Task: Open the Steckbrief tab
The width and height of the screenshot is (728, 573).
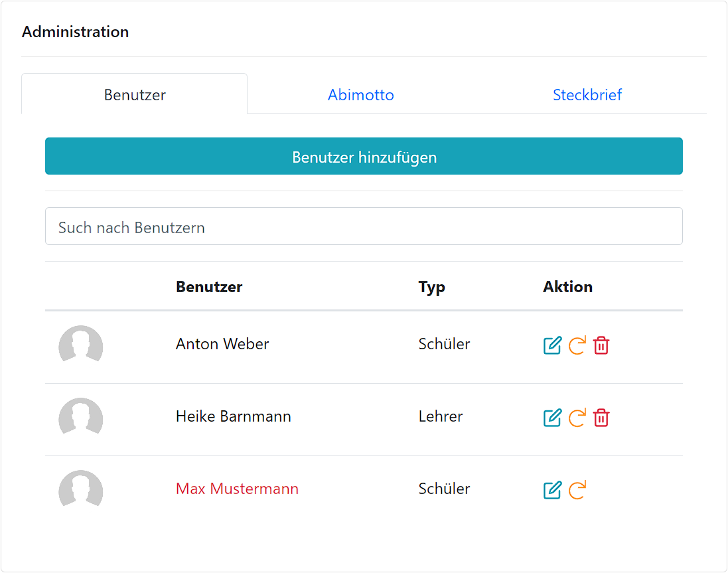Action: [587, 95]
